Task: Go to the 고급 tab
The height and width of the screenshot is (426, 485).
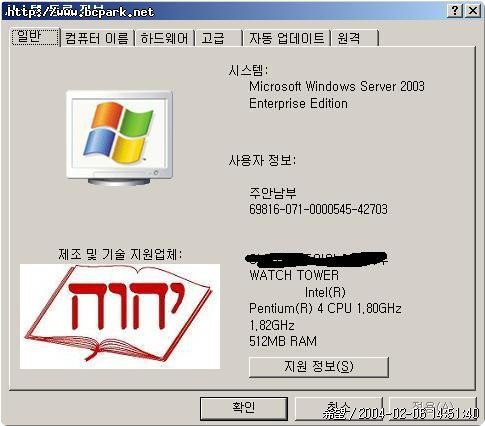Action: pos(219,38)
